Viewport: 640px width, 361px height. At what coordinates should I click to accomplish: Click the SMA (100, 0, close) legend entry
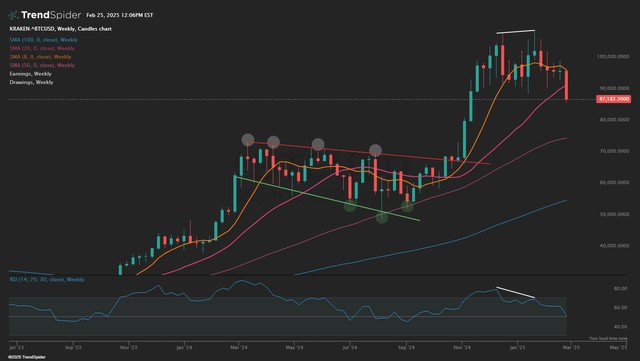(x=44, y=40)
